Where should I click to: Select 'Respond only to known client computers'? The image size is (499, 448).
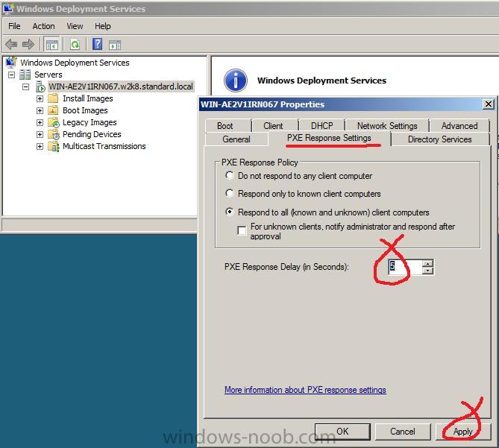coord(230,193)
